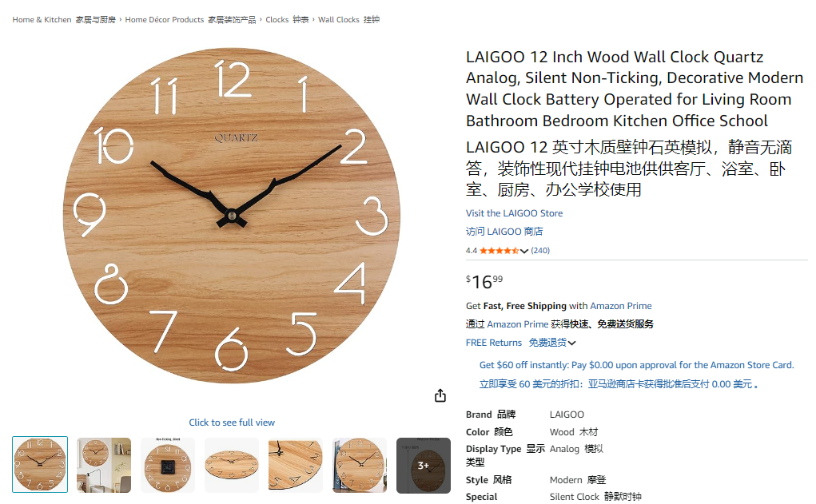
Task: Expand the FREE Returns dropdown arrow
Action: (x=572, y=343)
